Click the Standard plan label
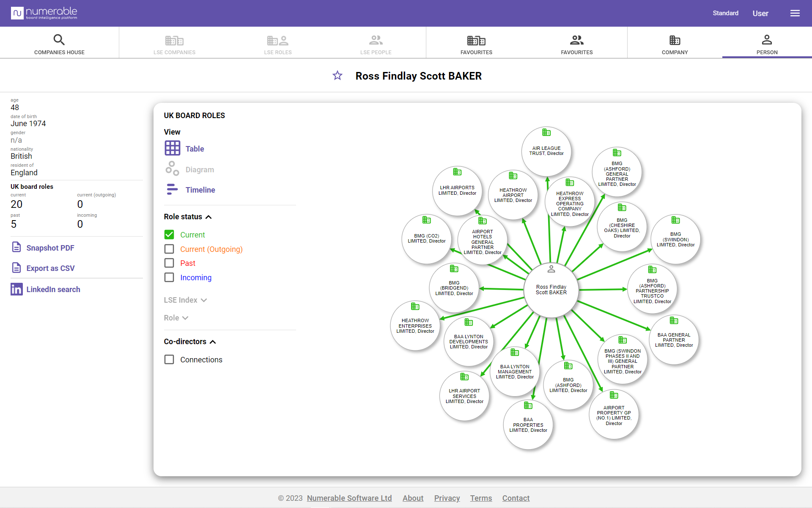The width and height of the screenshot is (812, 508). [x=725, y=13]
